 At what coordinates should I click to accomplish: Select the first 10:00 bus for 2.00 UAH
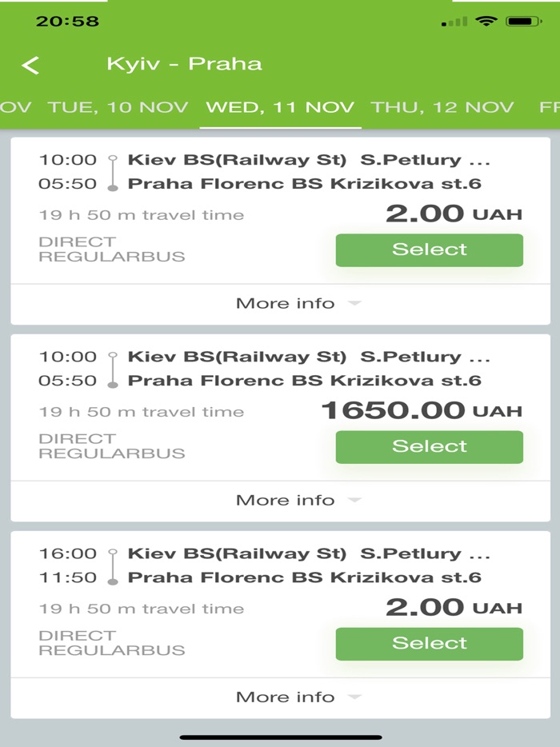click(429, 250)
